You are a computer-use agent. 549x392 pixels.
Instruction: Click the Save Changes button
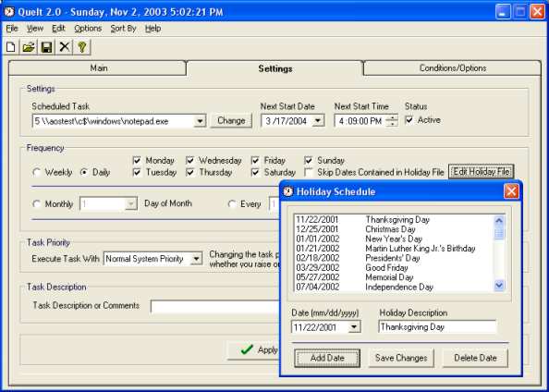401,358
